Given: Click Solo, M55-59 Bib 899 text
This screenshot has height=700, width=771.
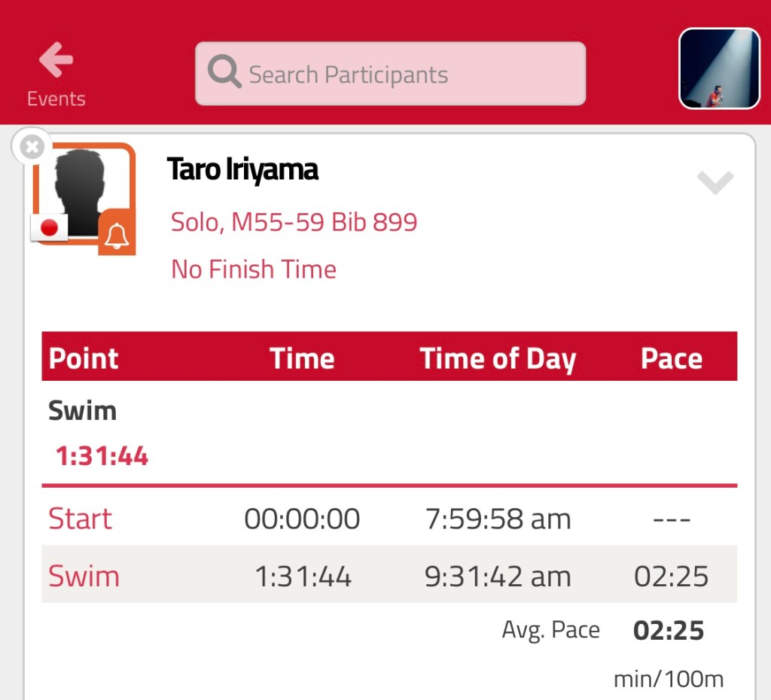Looking at the screenshot, I should click(294, 222).
